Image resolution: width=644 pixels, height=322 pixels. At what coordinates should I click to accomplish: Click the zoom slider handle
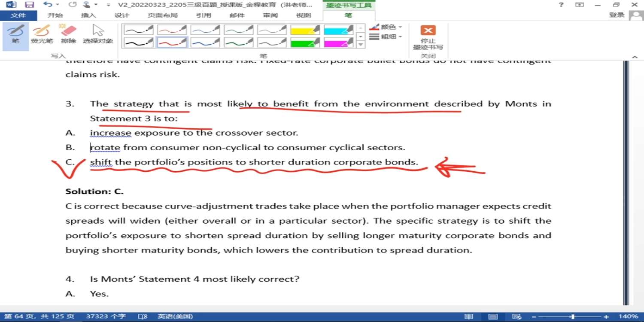tap(573, 316)
